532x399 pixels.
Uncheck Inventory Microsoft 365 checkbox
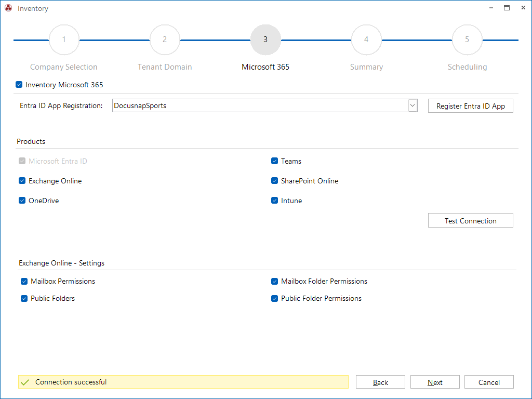(19, 85)
